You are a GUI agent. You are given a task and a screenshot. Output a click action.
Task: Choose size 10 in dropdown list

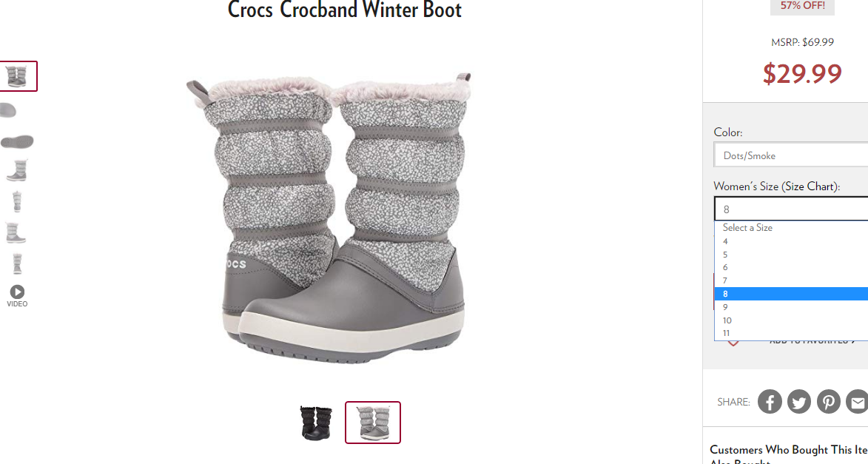(x=791, y=320)
